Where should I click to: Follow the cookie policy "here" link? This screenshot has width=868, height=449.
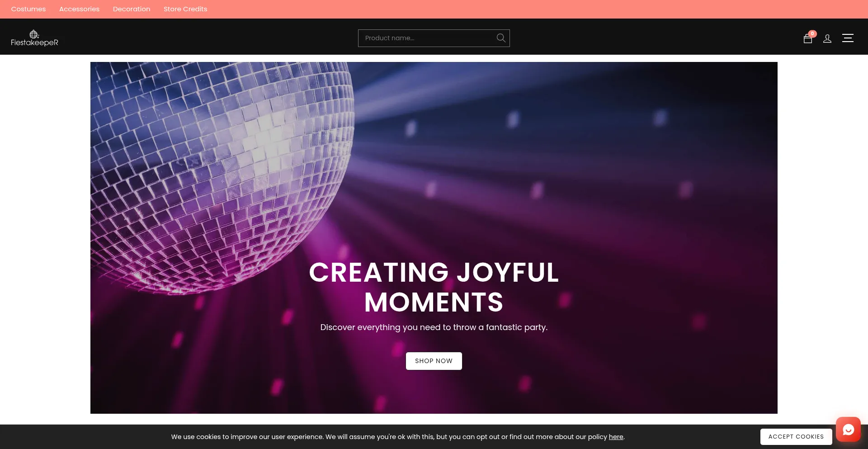(616, 437)
